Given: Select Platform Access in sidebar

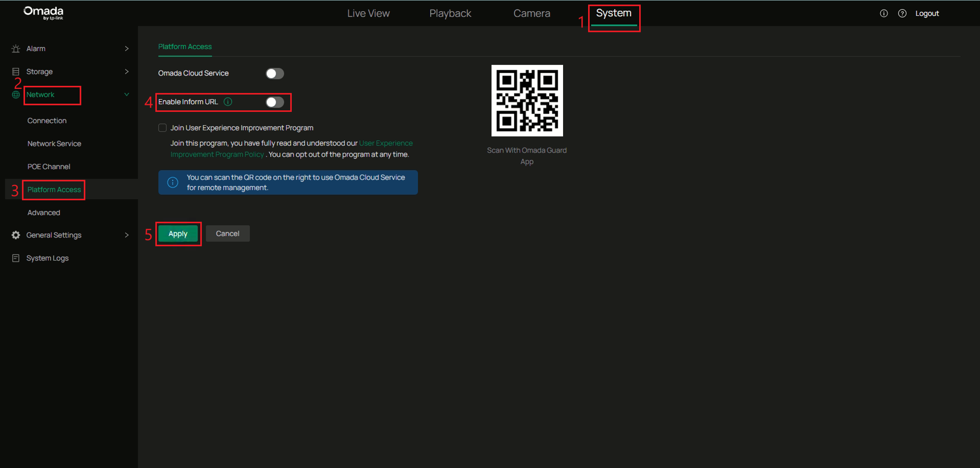Looking at the screenshot, I should 54,189.
